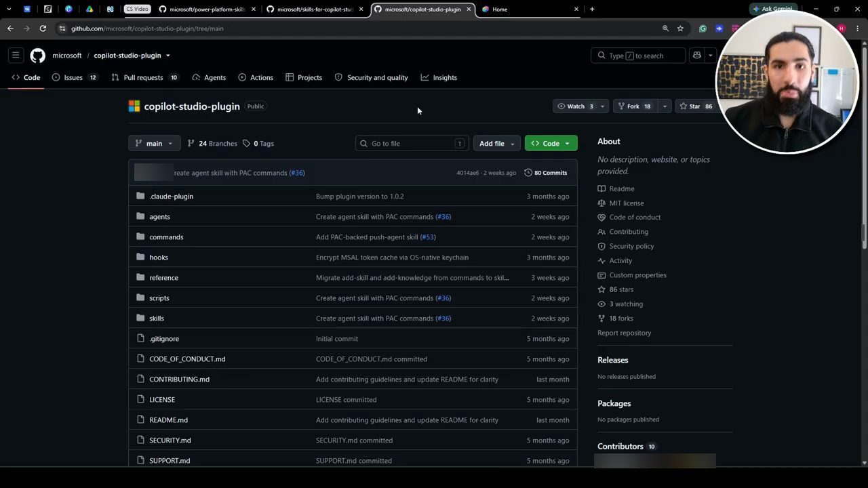Open the Agents tab
The height and width of the screenshot is (488, 868).
pos(209,77)
